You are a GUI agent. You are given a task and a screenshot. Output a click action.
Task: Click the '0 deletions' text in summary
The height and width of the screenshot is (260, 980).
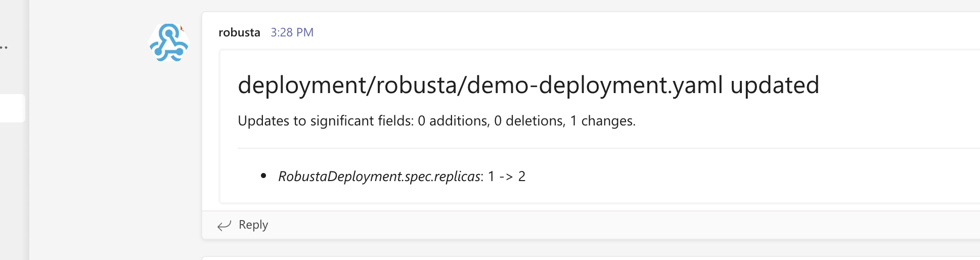pyautogui.click(x=529, y=121)
